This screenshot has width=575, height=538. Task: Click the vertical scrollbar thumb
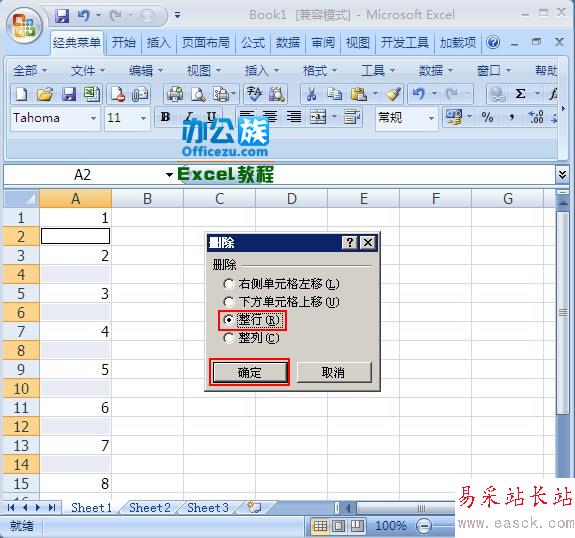pyautogui.click(x=563, y=312)
